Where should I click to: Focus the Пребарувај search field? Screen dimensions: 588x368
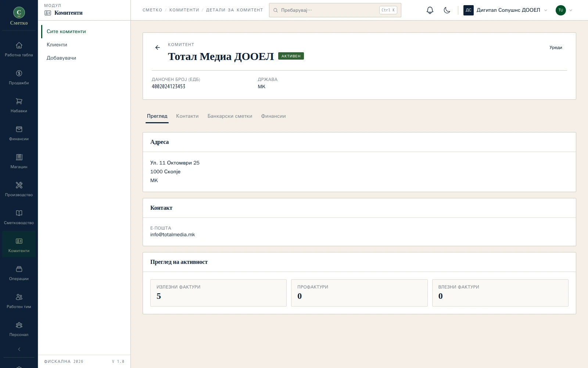coord(335,10)
